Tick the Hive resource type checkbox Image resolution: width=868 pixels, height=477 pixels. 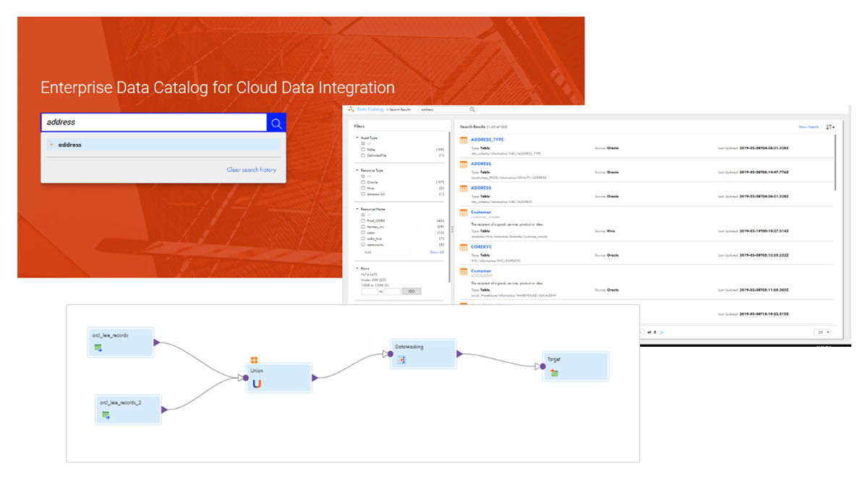tap(363, 188)
